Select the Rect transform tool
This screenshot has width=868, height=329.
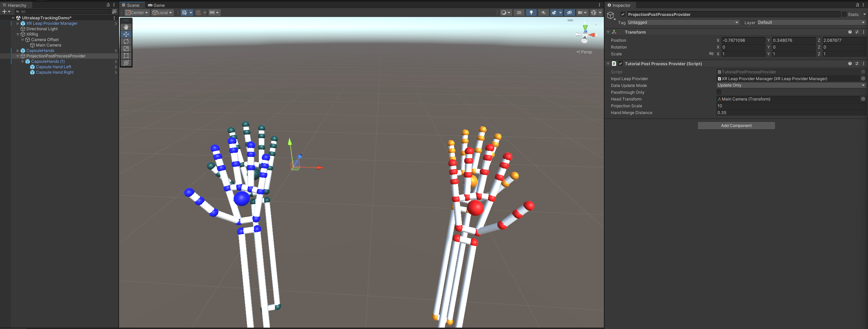pos(126,56)
